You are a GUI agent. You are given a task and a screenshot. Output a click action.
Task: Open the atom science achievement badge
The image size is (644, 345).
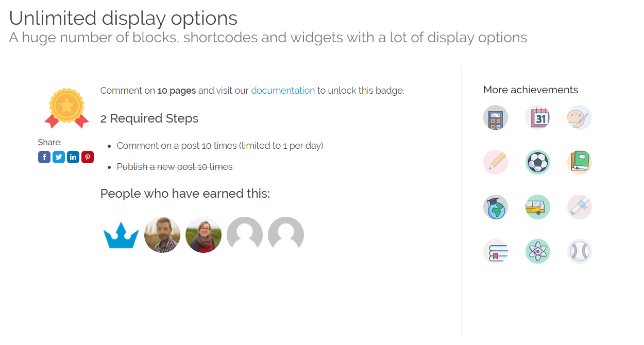pyautogui.click(x=537, y=251)
